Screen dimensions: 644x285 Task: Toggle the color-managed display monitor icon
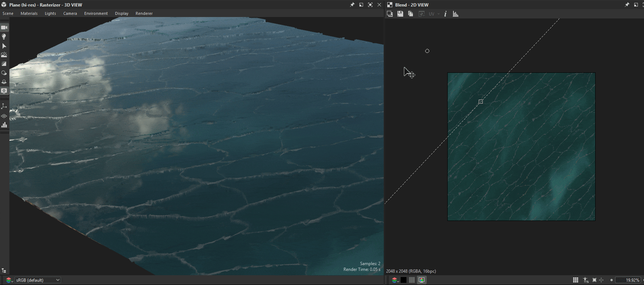pos(421,280)
